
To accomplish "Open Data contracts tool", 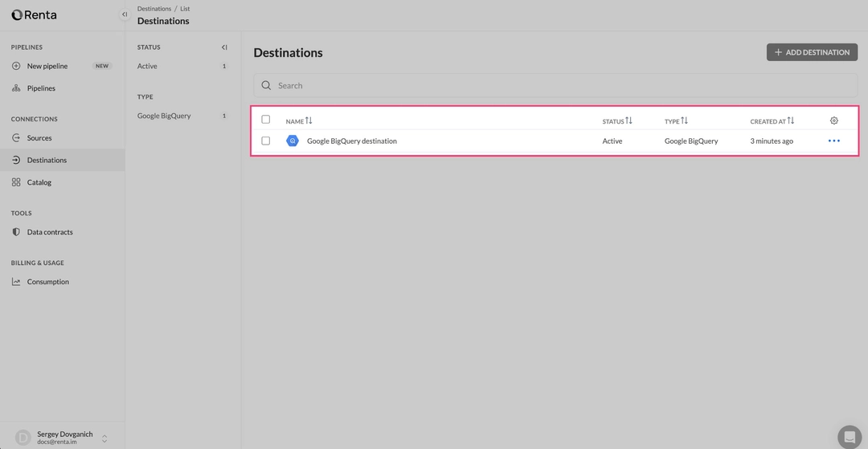I will click(50, 231).
